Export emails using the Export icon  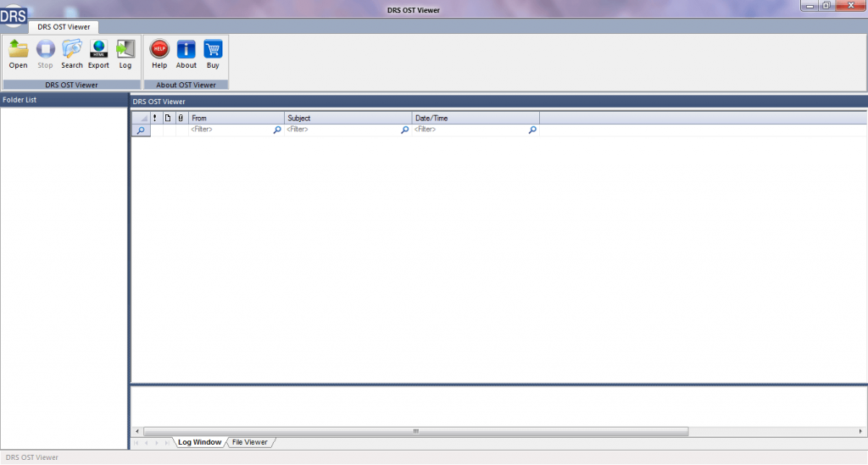(98, 53)
